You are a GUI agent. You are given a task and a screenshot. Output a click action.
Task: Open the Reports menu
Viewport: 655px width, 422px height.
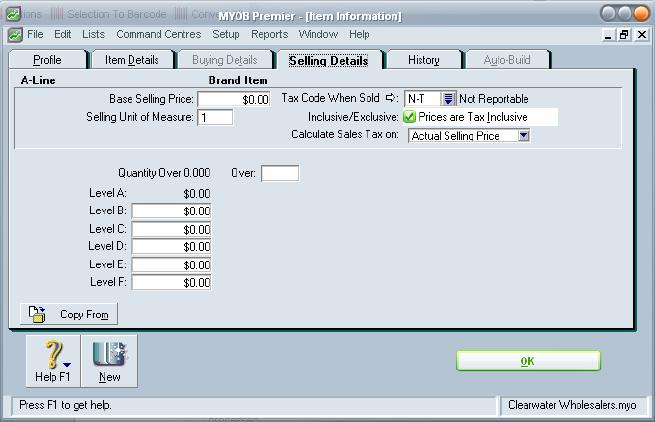click(269, 34)
